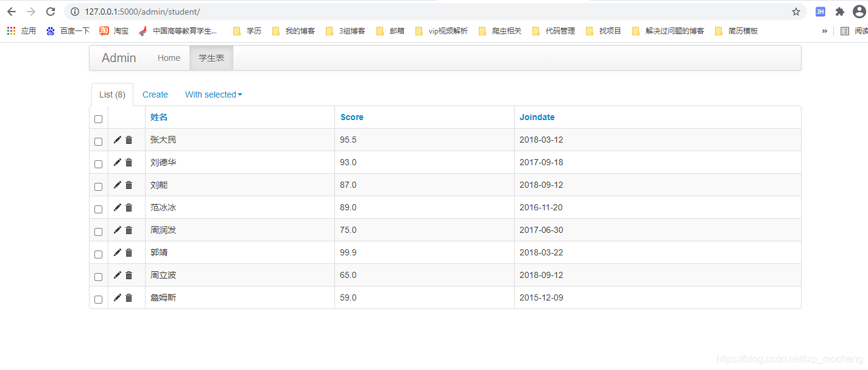868x370 pixels.
Task: Open the reading list button
Action: [x=854, y=30]
